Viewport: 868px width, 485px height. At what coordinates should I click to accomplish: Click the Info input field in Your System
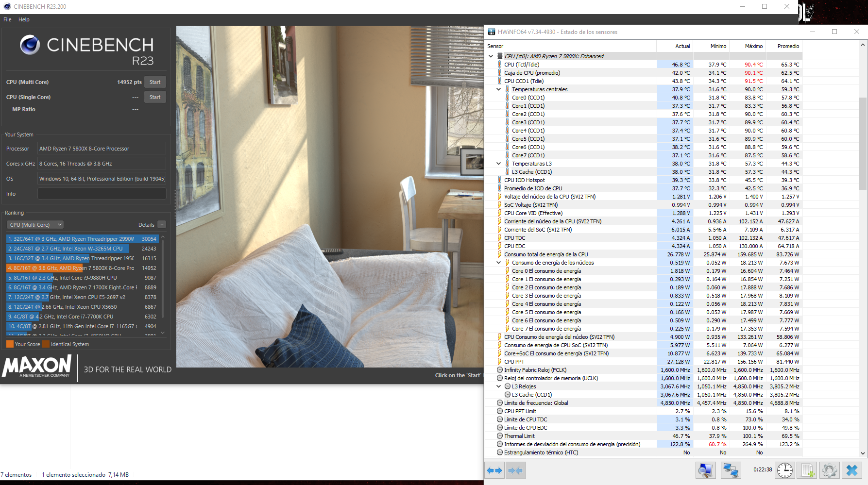coord(102,194)
